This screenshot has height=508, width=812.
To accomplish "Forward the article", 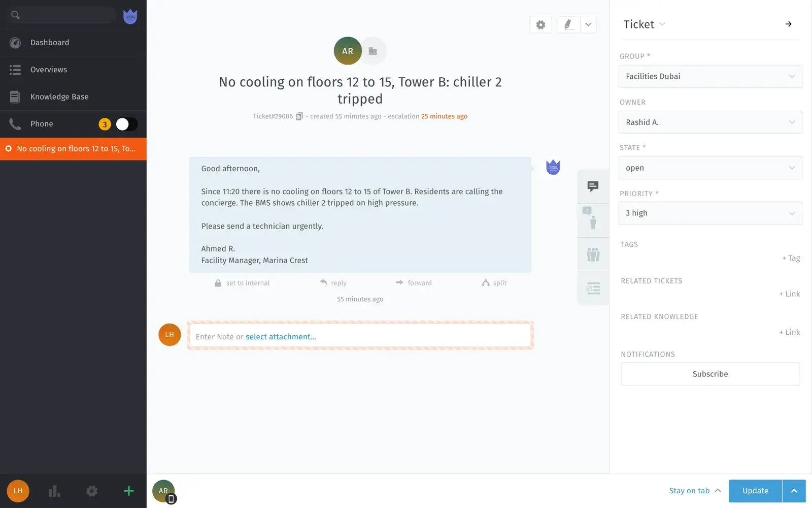I will (x=414, y=283).
